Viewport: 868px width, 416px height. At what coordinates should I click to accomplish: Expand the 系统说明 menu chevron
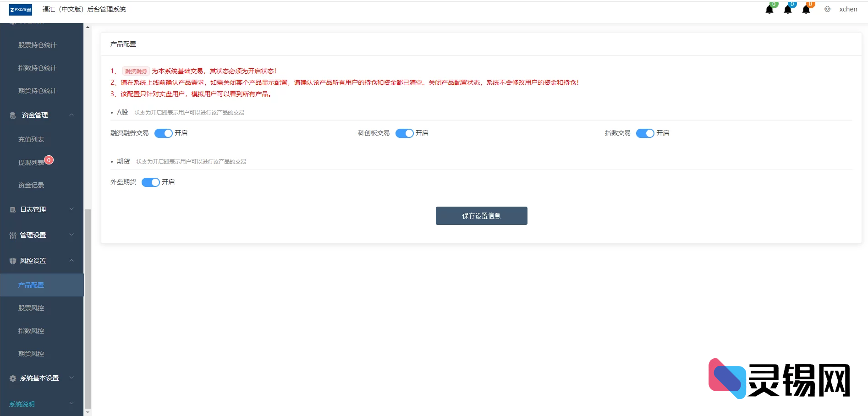tap(71, 404)
